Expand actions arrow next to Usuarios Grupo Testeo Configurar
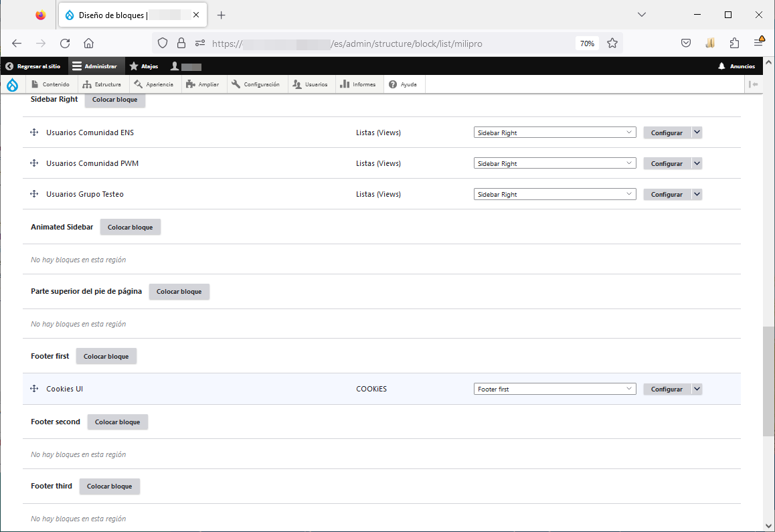The height and width of the screenshot is (532, 775). (697, 194)
